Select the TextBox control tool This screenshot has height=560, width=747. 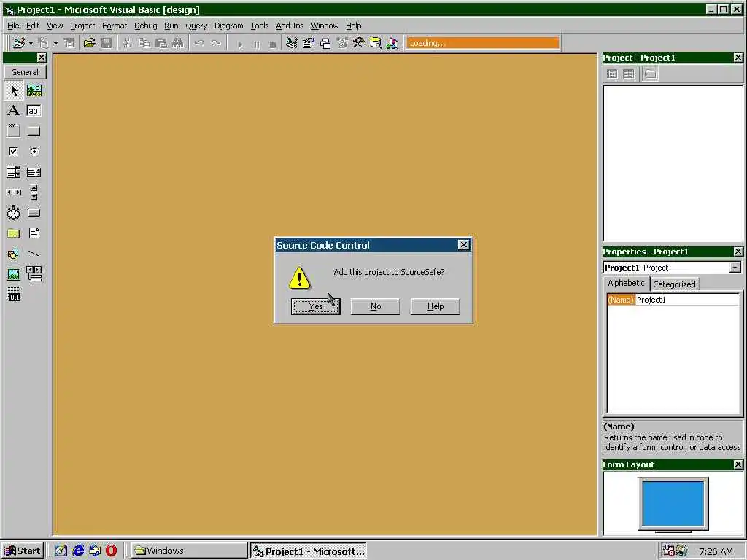tap(34, 111)
